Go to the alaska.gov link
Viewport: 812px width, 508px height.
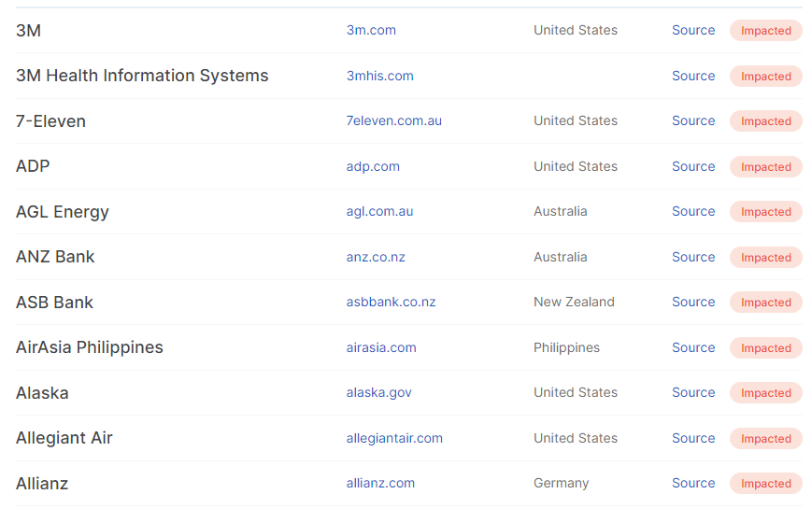pos(378,392)
